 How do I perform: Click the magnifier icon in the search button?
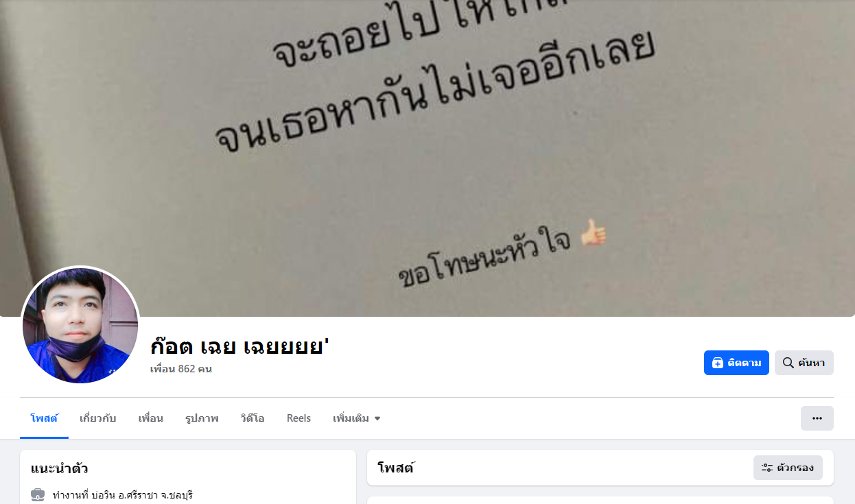coord(788,363)
